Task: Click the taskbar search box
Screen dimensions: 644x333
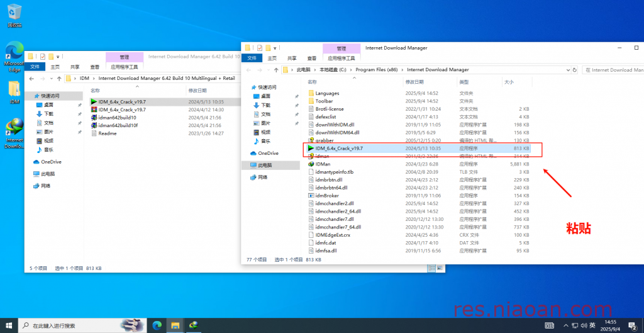Action: (x=82, y=325)
